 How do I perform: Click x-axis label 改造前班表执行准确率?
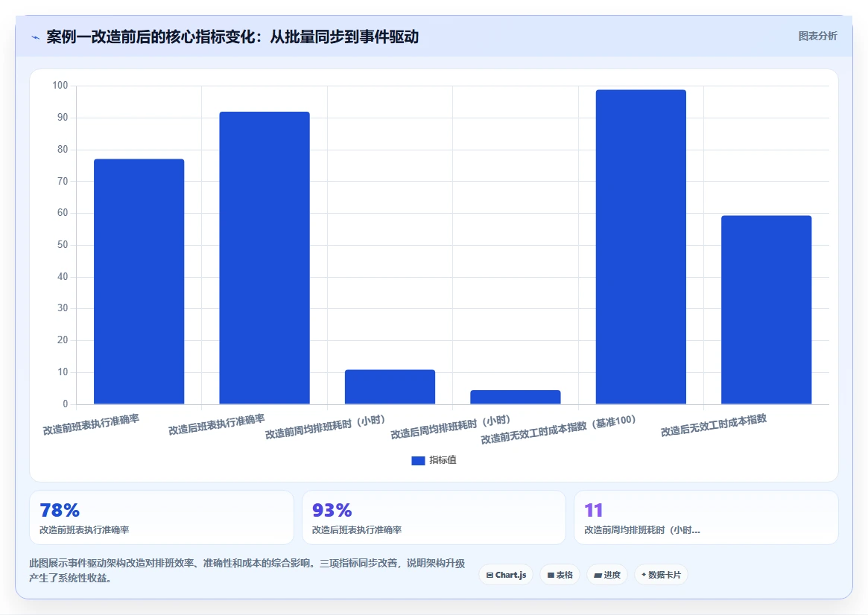92,424
